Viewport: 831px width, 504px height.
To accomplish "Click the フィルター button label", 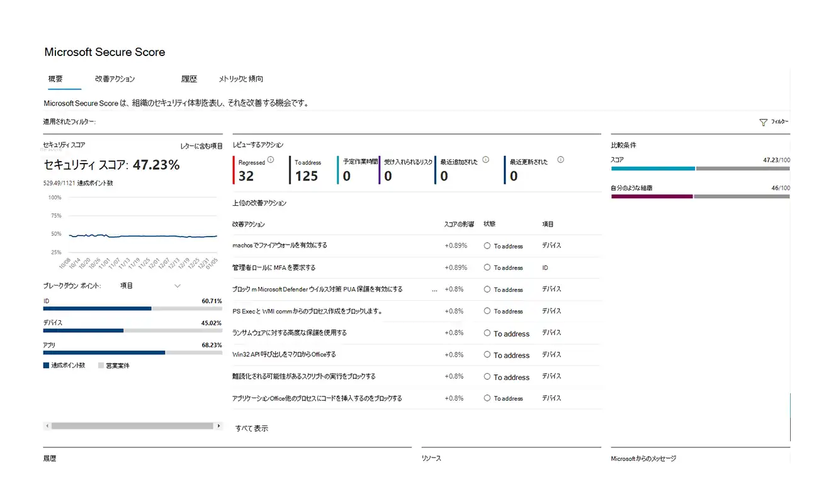I will pyautogui.click(x=779, y=123).
